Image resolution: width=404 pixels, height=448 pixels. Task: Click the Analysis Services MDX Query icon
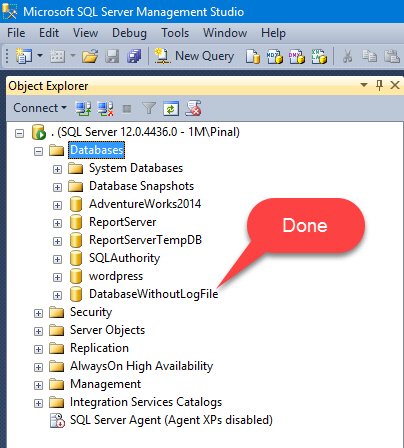275,56
